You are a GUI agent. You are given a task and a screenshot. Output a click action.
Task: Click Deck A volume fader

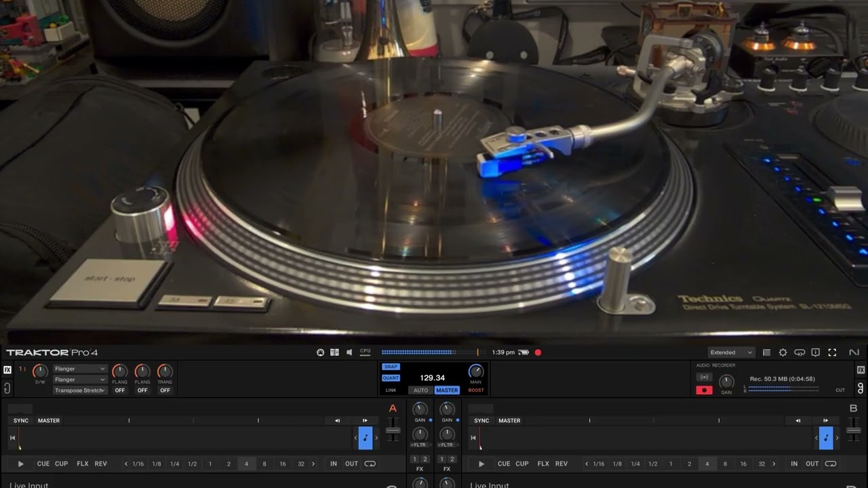(x=393, y=430)
